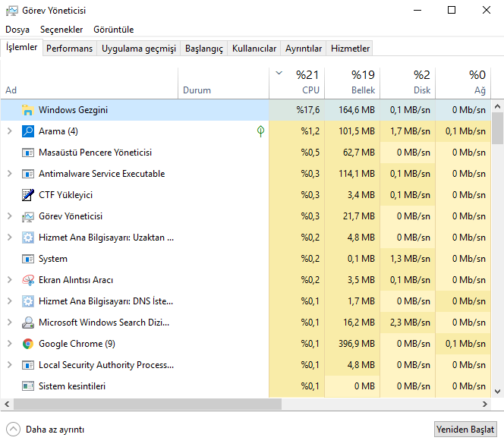Click the 62,7 MB memory value
This screenshot has width=504, height=447.
(359, 153)
